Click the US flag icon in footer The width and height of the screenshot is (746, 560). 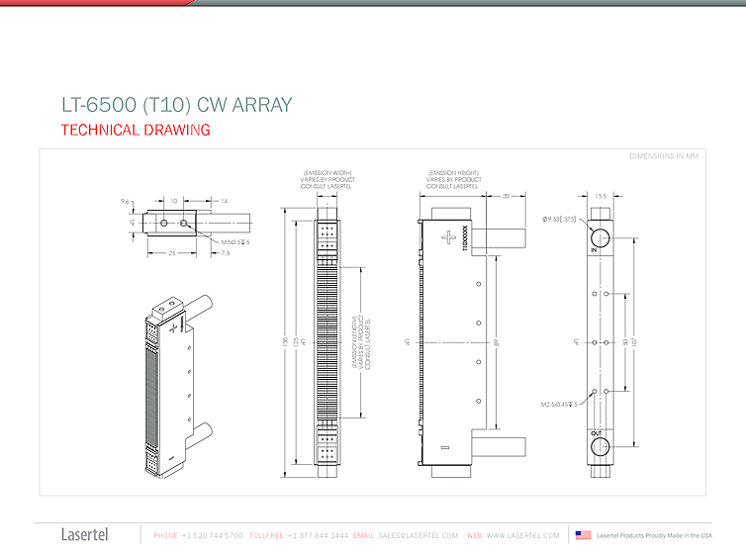pos(583,535)
